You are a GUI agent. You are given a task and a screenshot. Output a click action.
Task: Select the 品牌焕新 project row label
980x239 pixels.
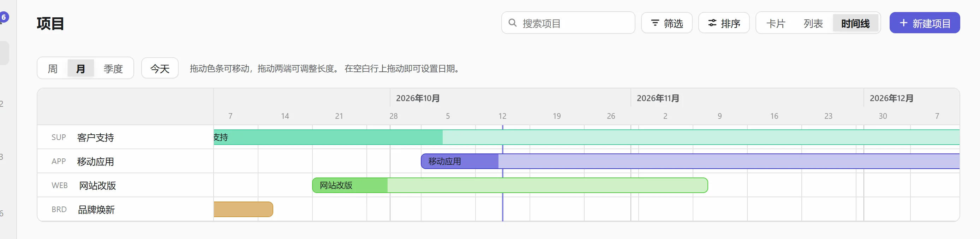tap(96, 209)
